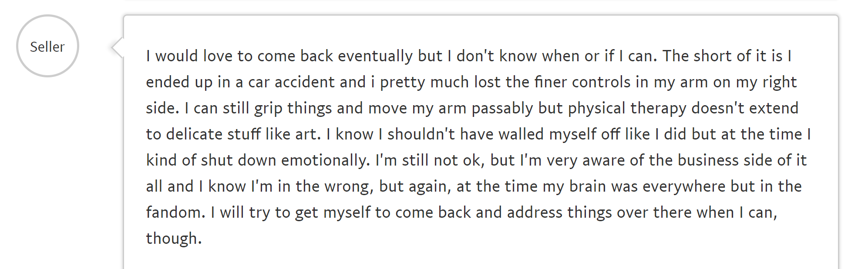
Task: Click the words 'shut down emotionally'
Action: click(285, 160)
